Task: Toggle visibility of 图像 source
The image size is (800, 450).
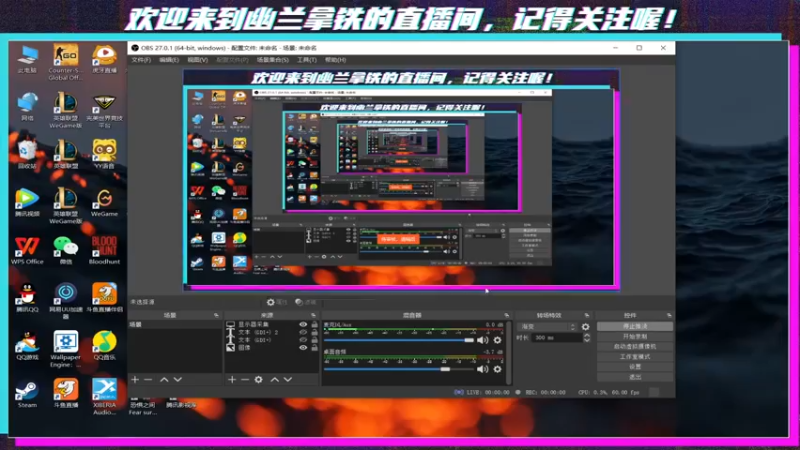Action: (303, 347)
